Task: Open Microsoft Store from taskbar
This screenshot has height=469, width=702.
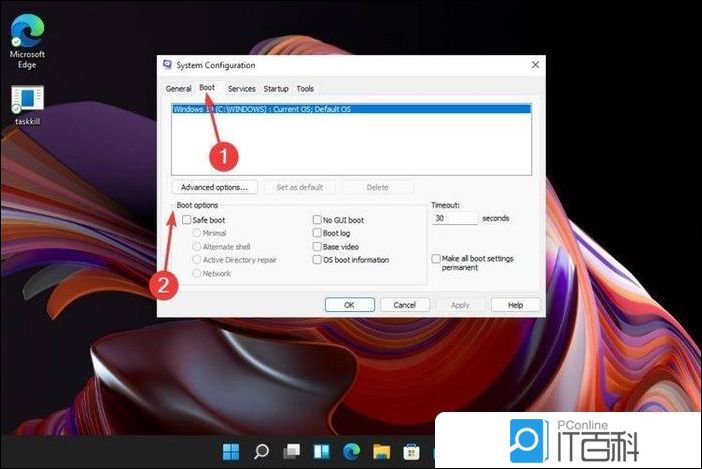Action: pyautogui.click(x=411, y=451)
